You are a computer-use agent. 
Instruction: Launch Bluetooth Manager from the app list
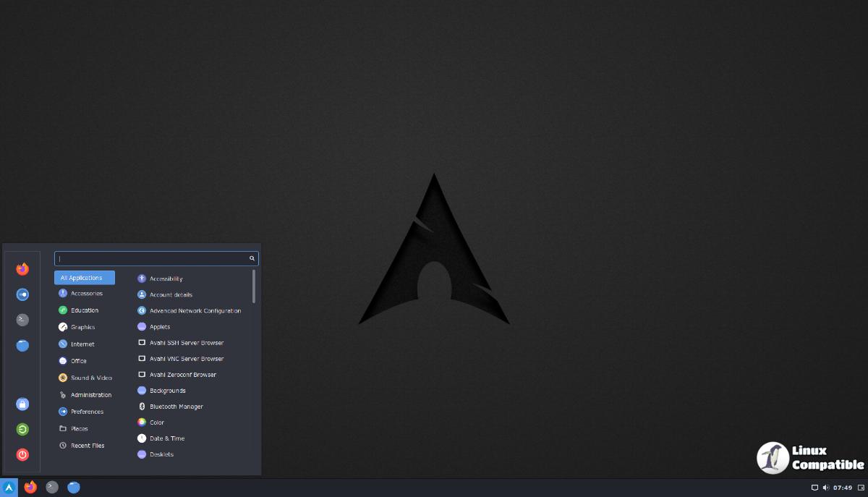click(176, 407)
